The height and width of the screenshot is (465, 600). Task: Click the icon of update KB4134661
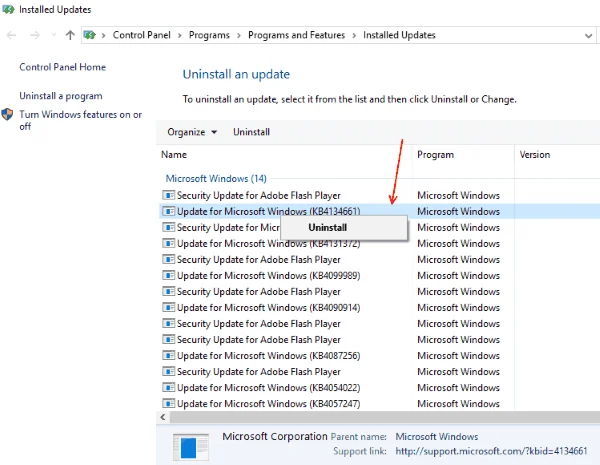[168, 211]
